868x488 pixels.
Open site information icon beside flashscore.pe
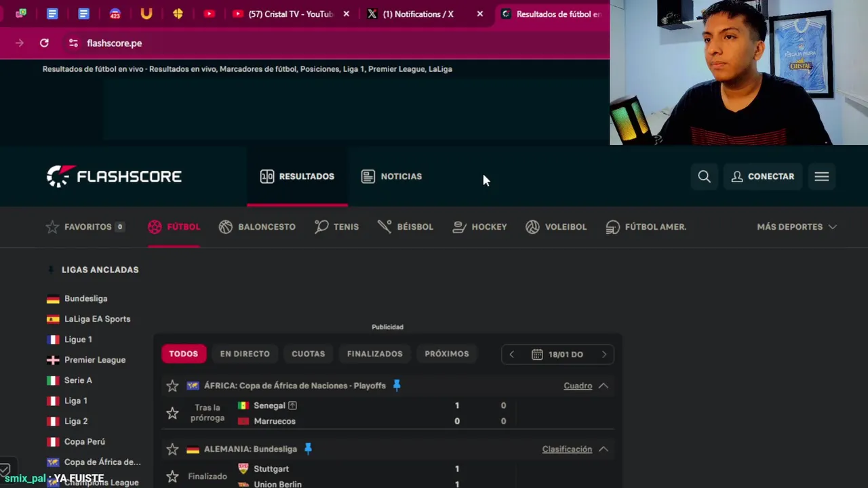73,43
